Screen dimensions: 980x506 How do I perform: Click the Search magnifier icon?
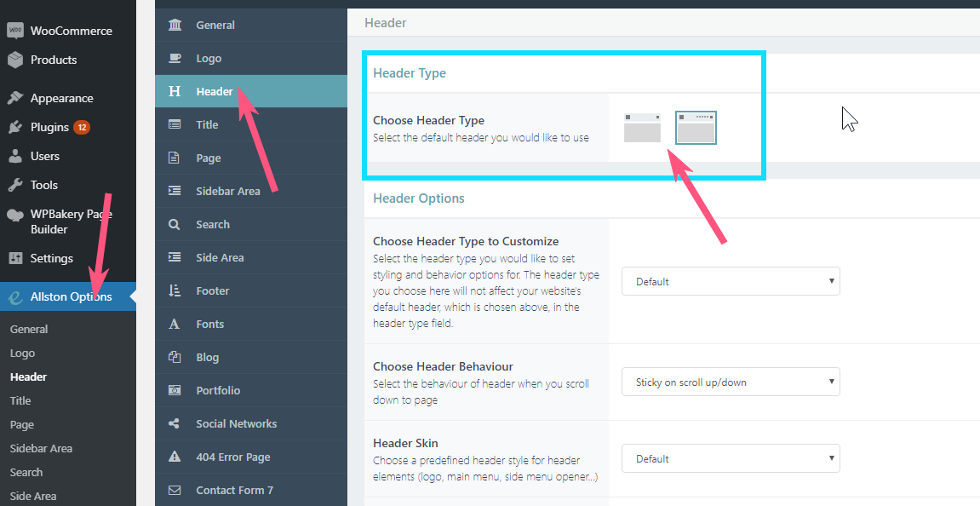point(175,224)
